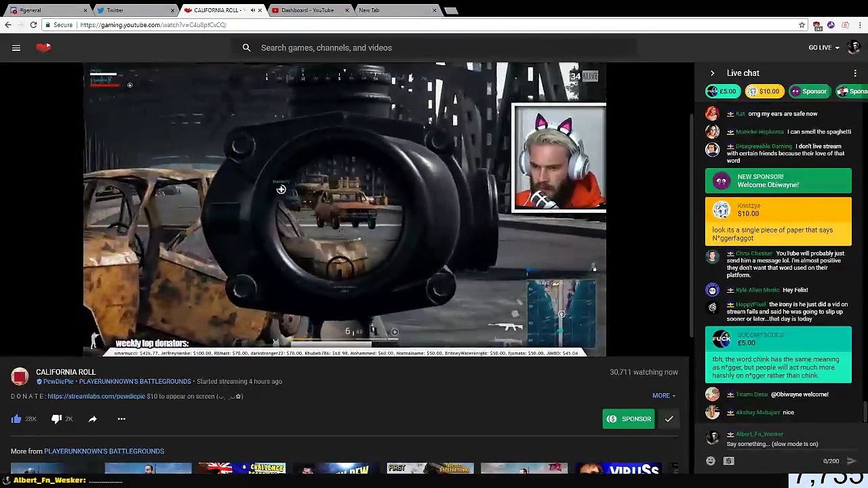Open the account avatar menu

click(854, 47)
